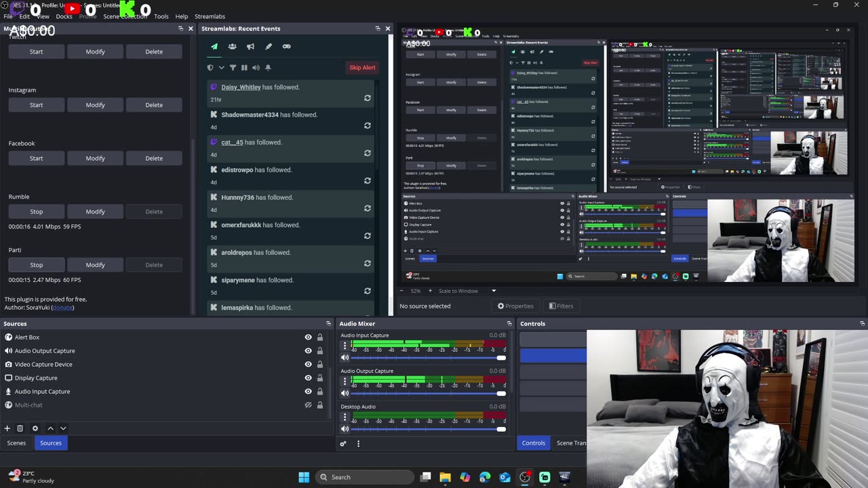Hide the Display Capture source
Screen dimensions: 868x488
[308, 378]
